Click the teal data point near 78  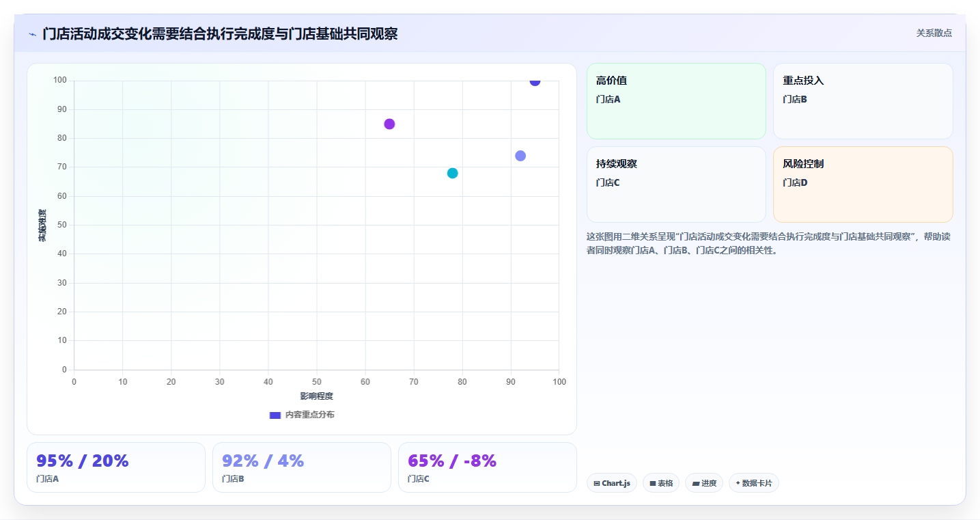pyautogui.click(x=452, y=173)
